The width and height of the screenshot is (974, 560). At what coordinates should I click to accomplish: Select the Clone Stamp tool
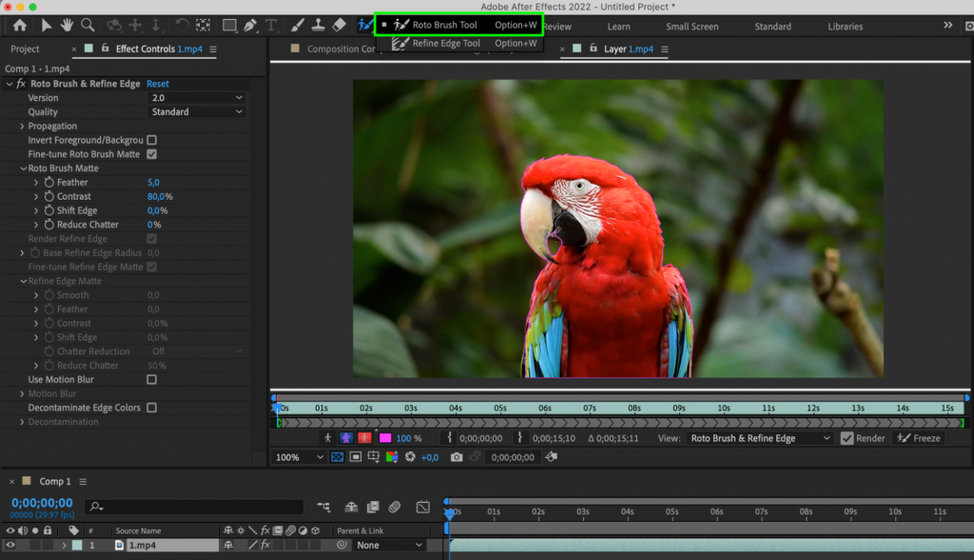pos(317,26)
